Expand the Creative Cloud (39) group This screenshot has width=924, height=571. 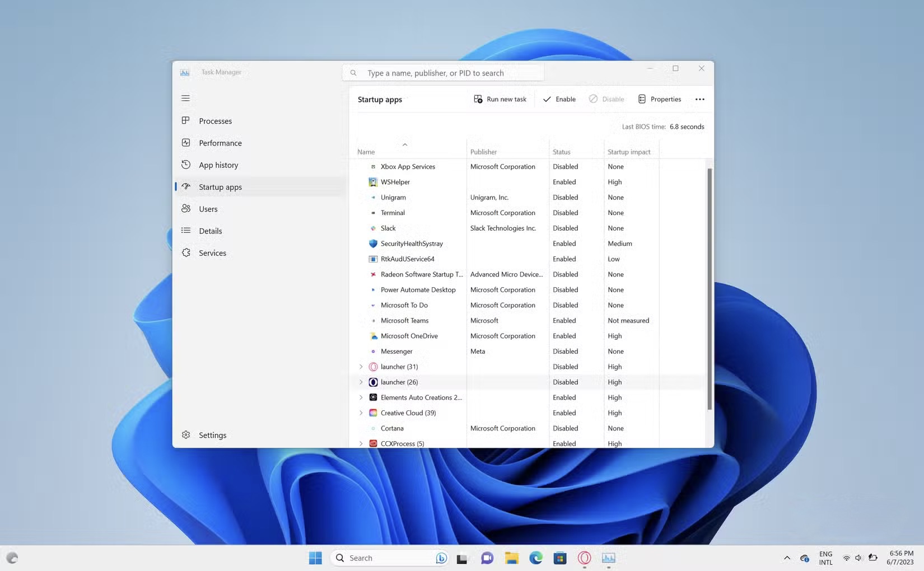(361, 413)
